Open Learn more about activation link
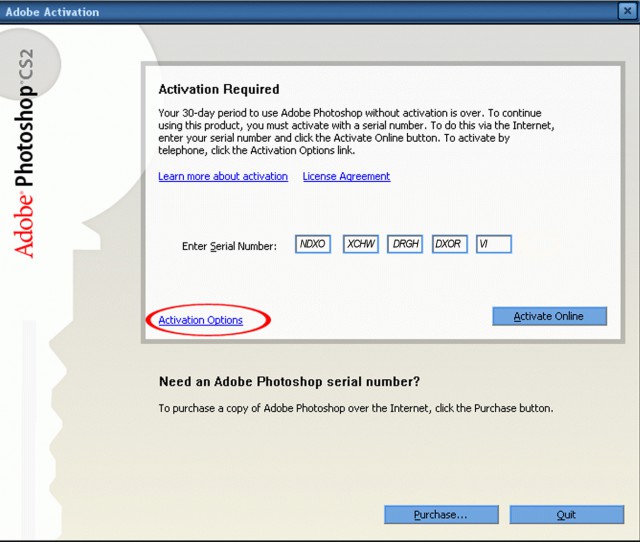This screenshot has height=542, width=640. coord(223,176)
